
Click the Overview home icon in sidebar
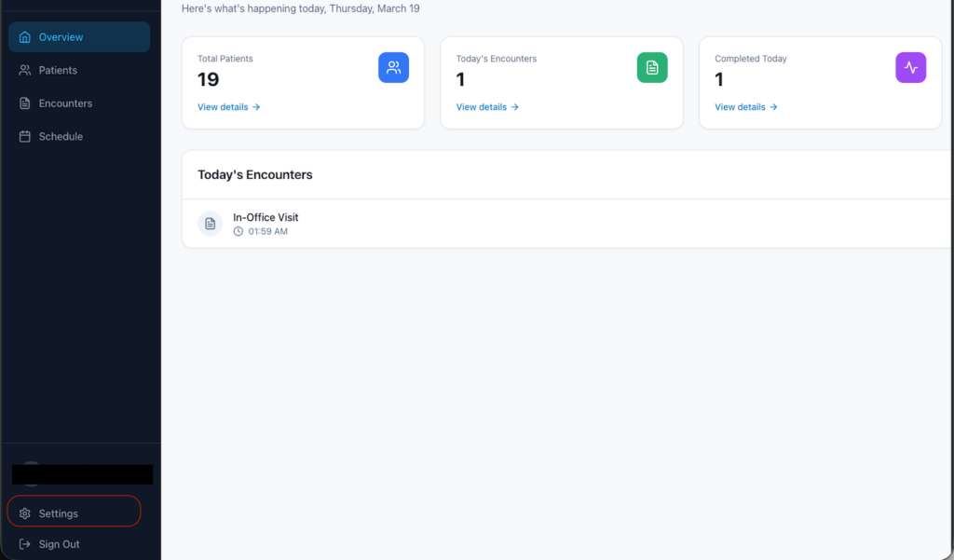(25, 37)
